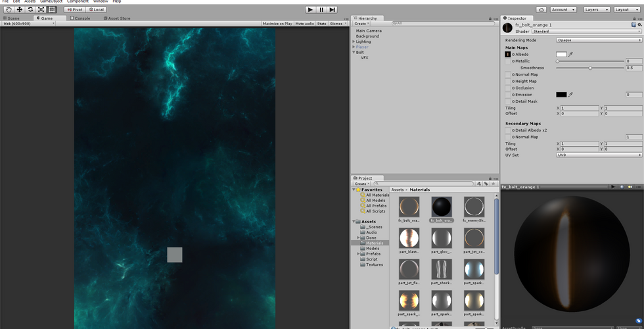Click the Albedo color eyedropper icon

(571, 55)
